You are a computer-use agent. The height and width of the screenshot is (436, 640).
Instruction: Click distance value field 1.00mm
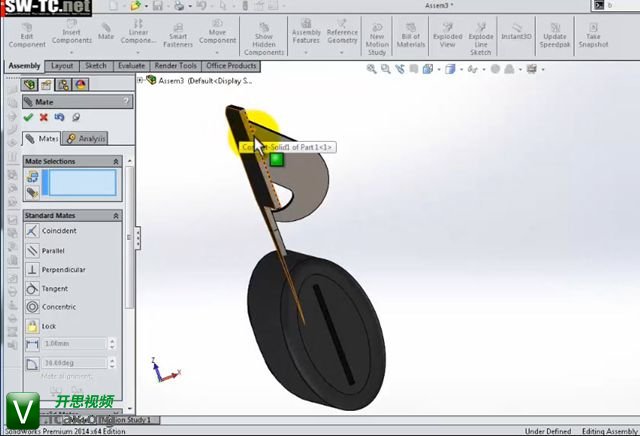click(x=74, y=344)
